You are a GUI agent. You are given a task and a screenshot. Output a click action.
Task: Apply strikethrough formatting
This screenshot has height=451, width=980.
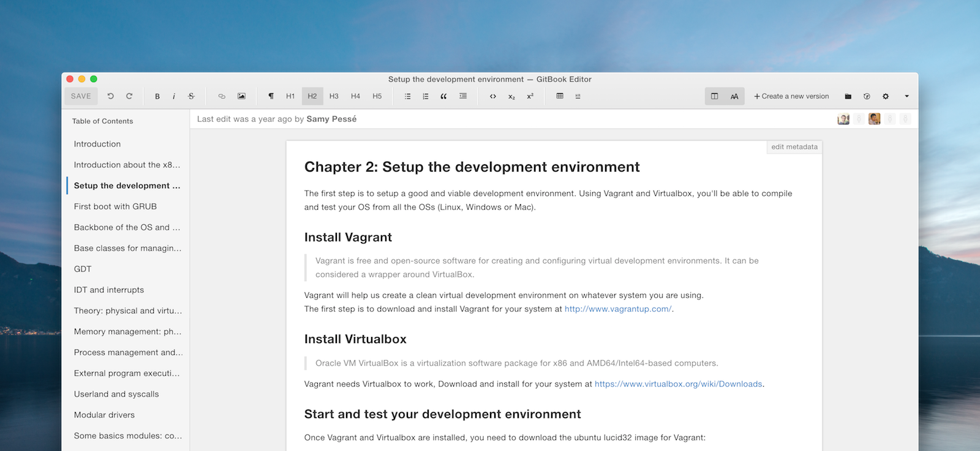point(191,96)
